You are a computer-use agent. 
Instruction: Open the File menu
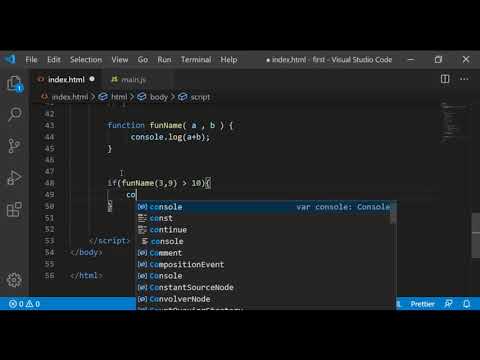pos(31,60)
